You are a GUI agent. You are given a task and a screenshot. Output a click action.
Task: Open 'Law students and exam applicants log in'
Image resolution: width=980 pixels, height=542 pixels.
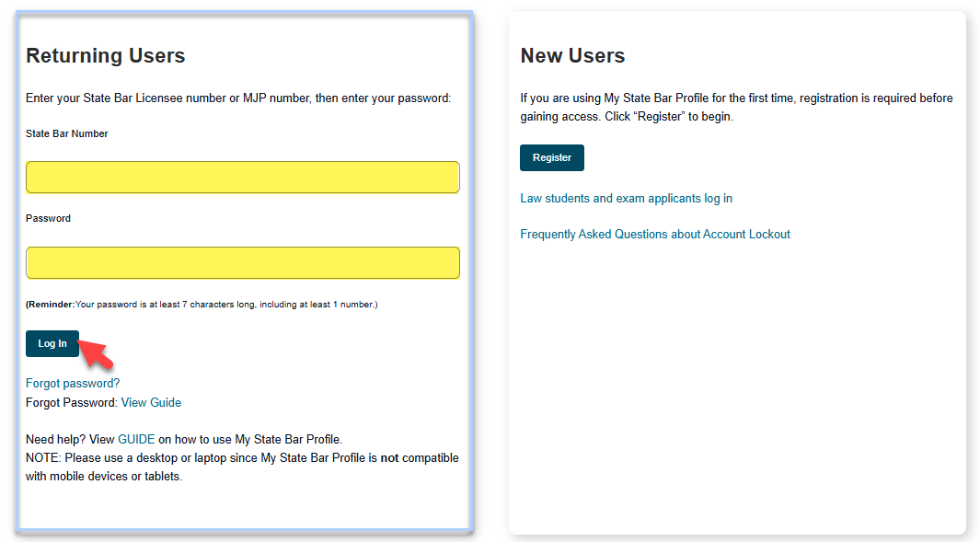point(626,198)
